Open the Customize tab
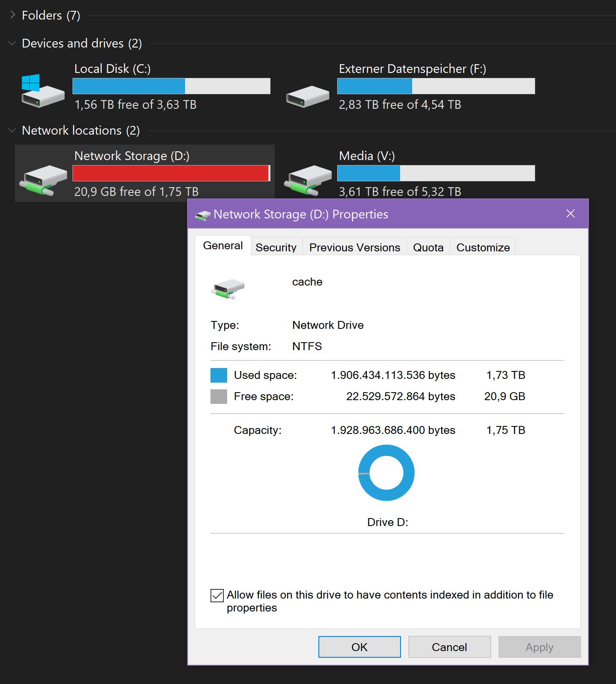Image resolution: width=616 pixels, height=684 pixels. [483, 247]
